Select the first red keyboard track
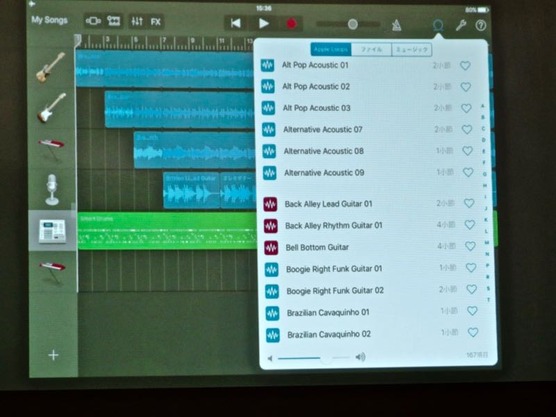The width and height of the screenshot is (556, 417). (x=51, y=149)
